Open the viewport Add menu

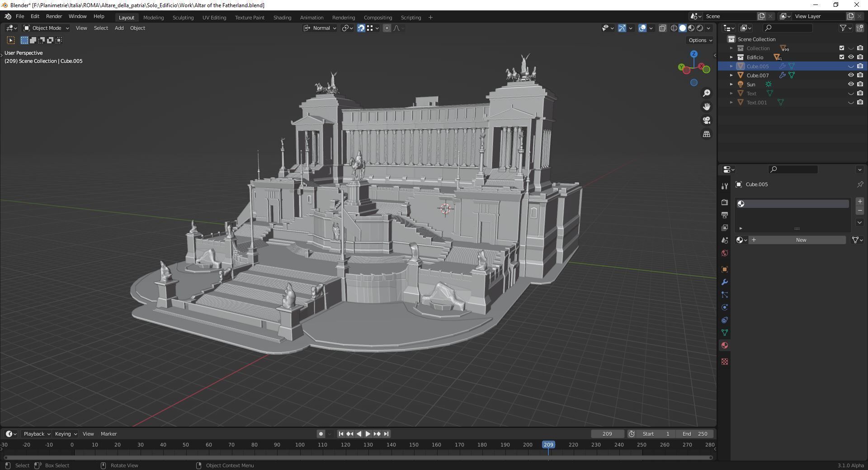click(x=119, y=28)
